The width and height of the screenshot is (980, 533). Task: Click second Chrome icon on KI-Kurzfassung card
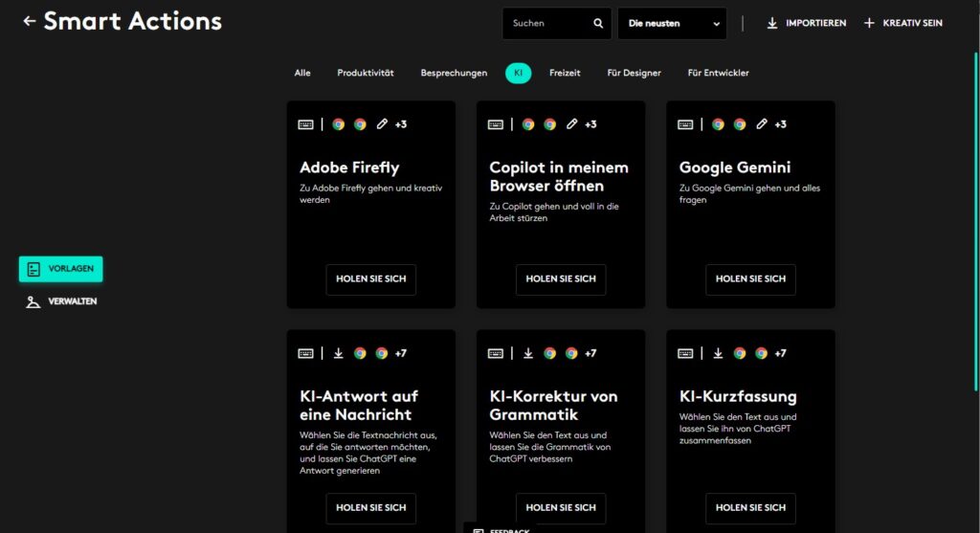(761, 354)
